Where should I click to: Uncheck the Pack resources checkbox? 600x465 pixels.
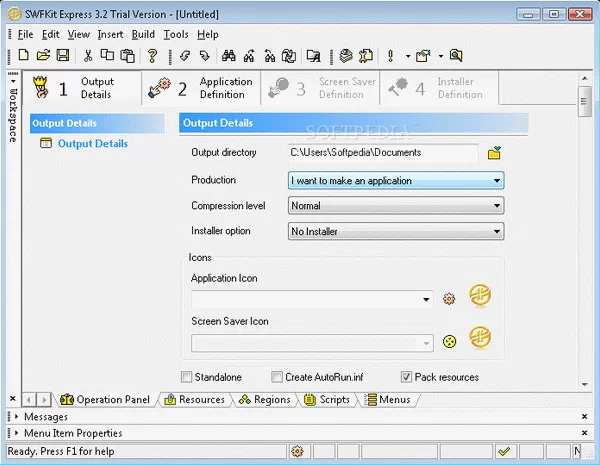[406, 377]
